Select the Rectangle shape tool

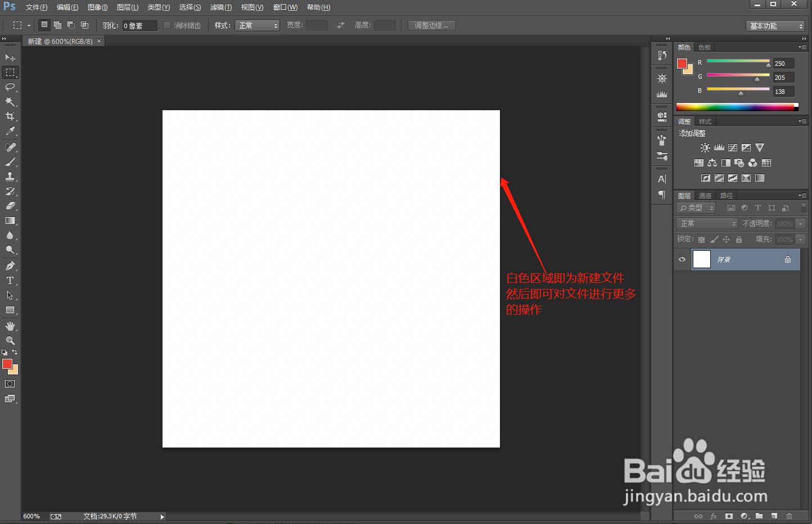pyautogui.click(x=10, y=310)
